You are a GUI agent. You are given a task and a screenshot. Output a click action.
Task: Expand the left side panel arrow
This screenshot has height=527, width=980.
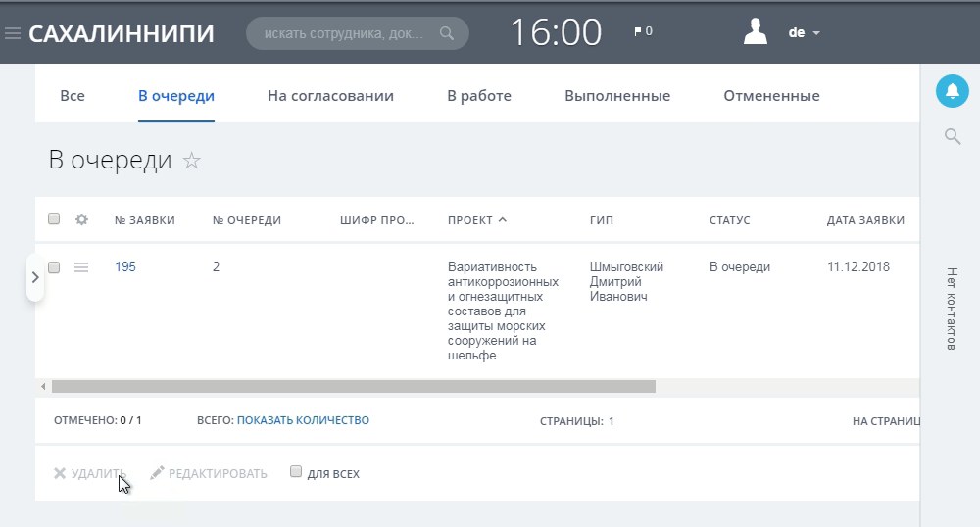[35, 277]
